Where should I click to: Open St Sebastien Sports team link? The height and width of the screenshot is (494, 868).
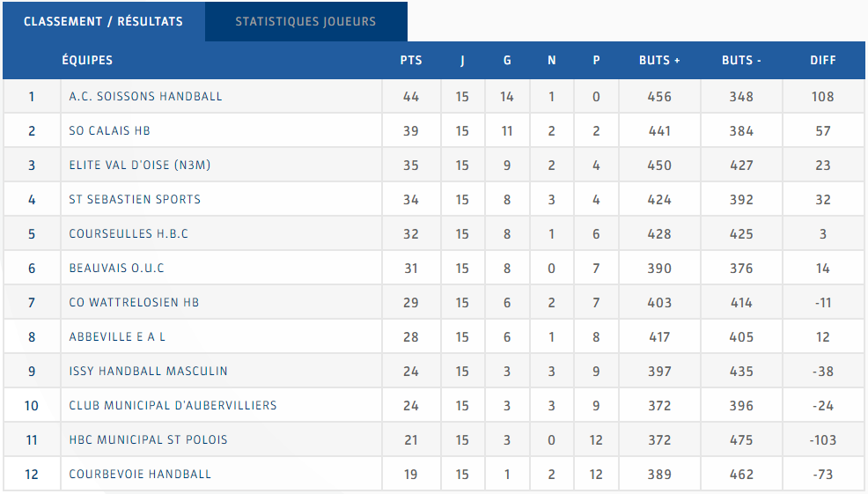pos(135,200)
